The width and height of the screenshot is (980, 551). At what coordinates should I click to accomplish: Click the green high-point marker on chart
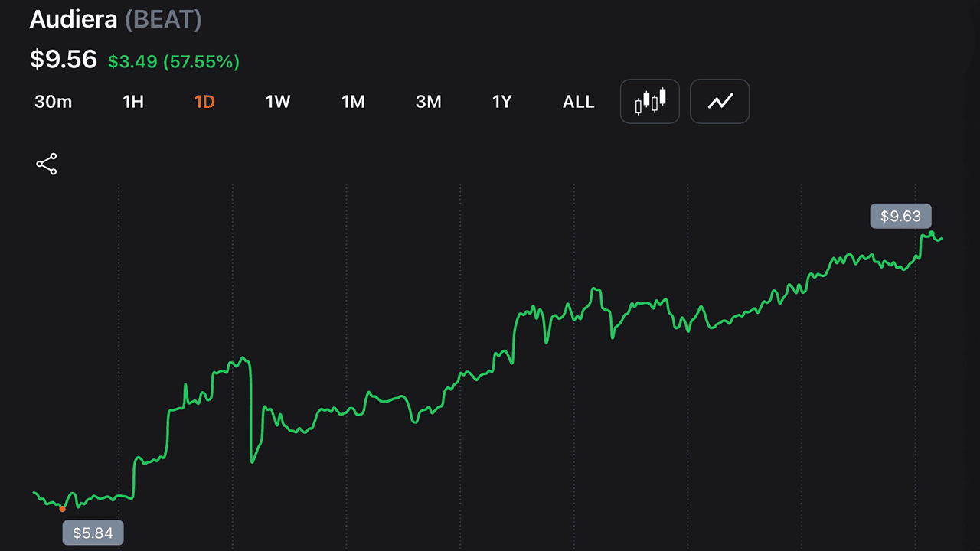[x=932, y=233]
